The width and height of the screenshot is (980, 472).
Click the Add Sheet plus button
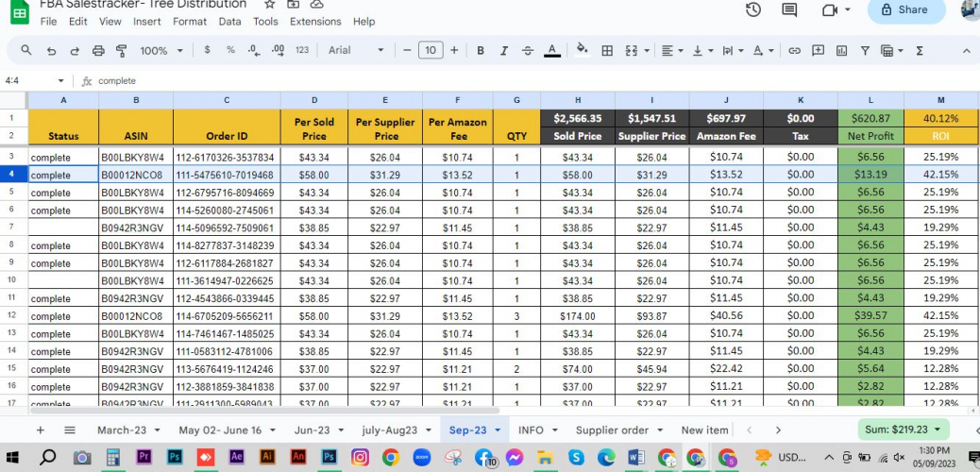40,430
